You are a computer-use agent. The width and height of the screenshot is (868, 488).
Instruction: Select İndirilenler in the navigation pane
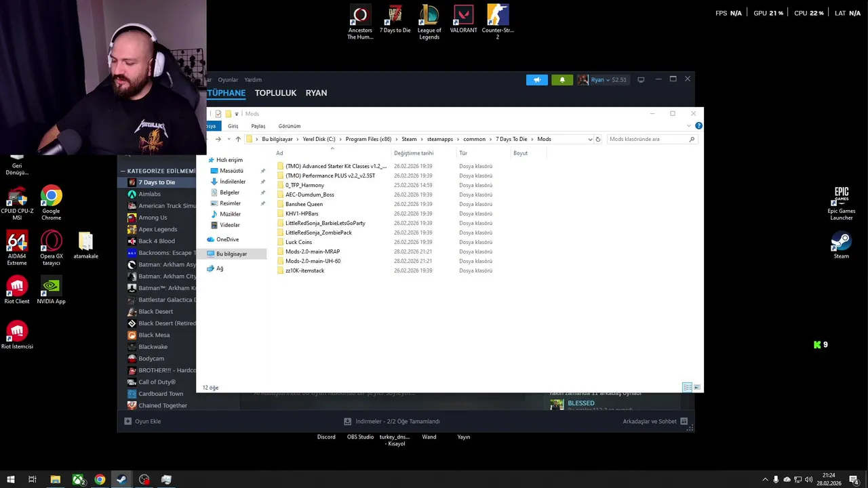pos(233,182)
